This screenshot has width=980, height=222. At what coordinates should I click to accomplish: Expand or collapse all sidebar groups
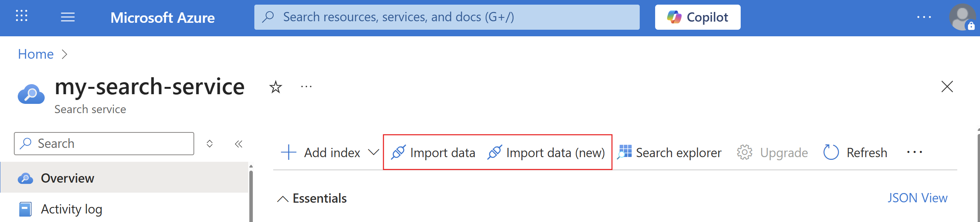click(x=210, y=144)
